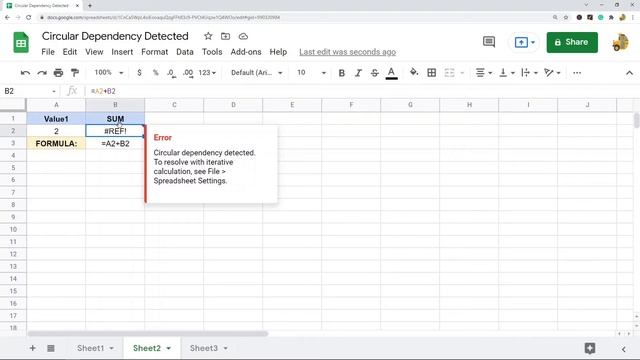
Task: Increase decimal places
Action: click(x=188, y=73)
